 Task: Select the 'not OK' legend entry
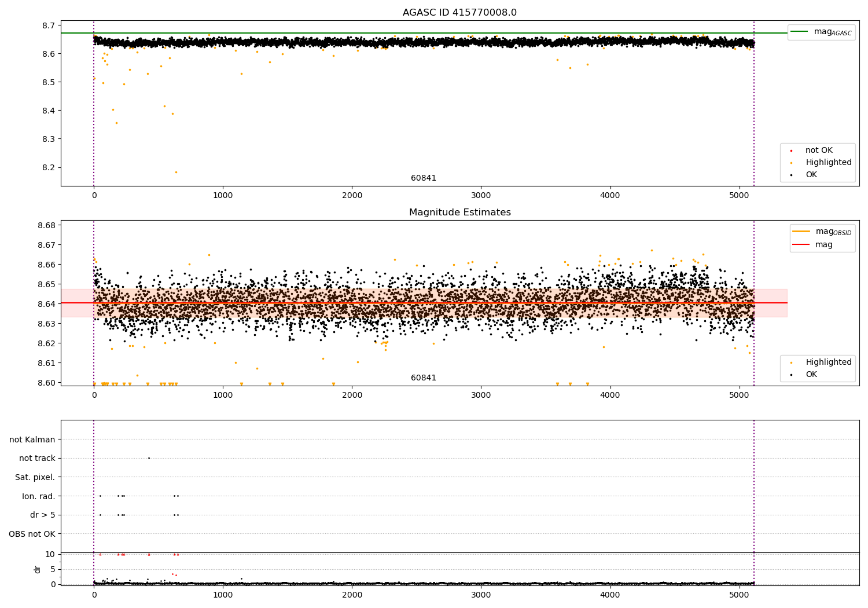tap(819, 151)
